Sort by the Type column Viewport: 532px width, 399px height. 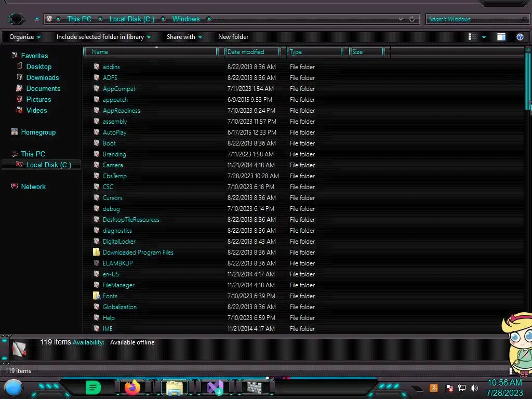click(x=314, y=52)
